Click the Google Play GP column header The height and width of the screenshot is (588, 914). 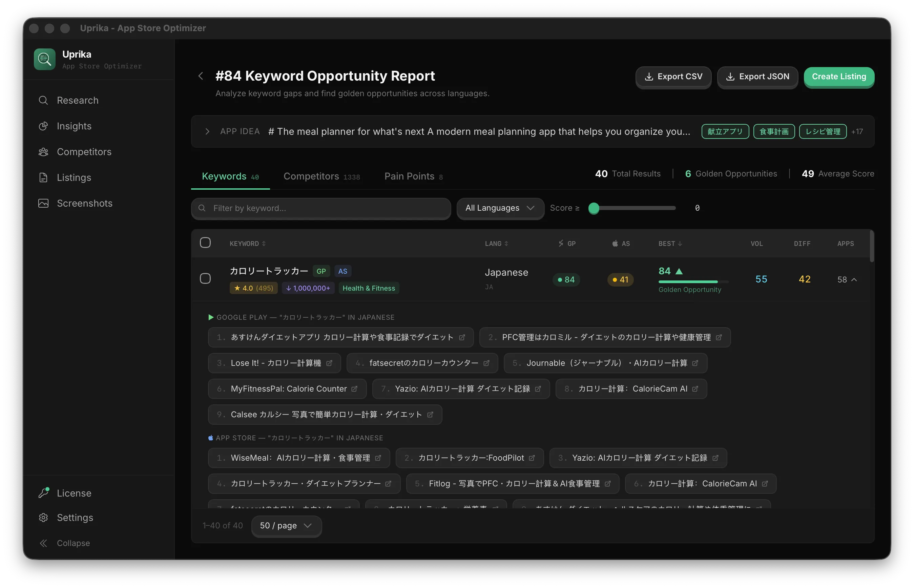coord(566,244)
